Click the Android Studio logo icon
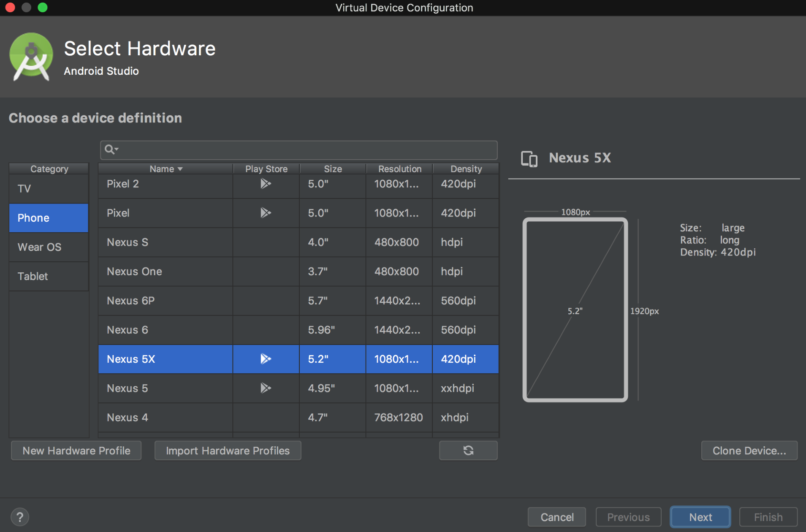Screen dimensions: 806x532 point(31,57)
